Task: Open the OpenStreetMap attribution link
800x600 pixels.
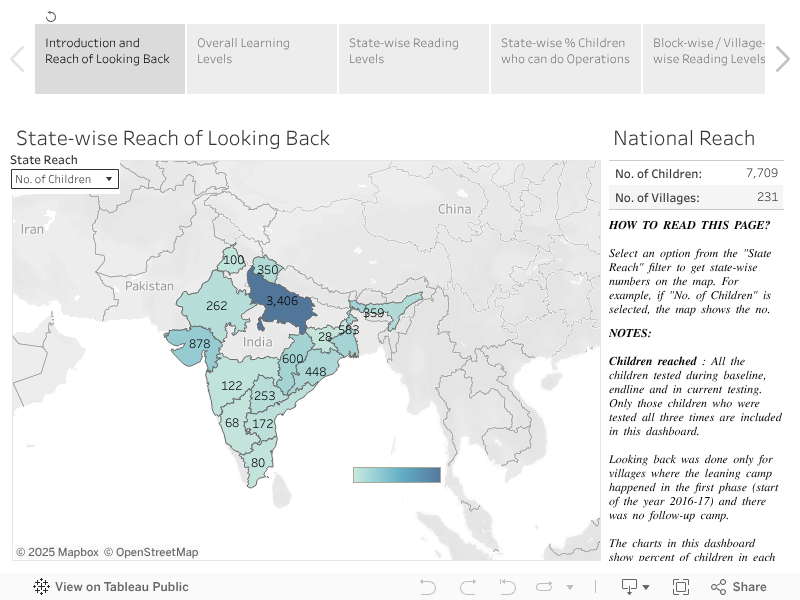Action: [x=151, y=552]
